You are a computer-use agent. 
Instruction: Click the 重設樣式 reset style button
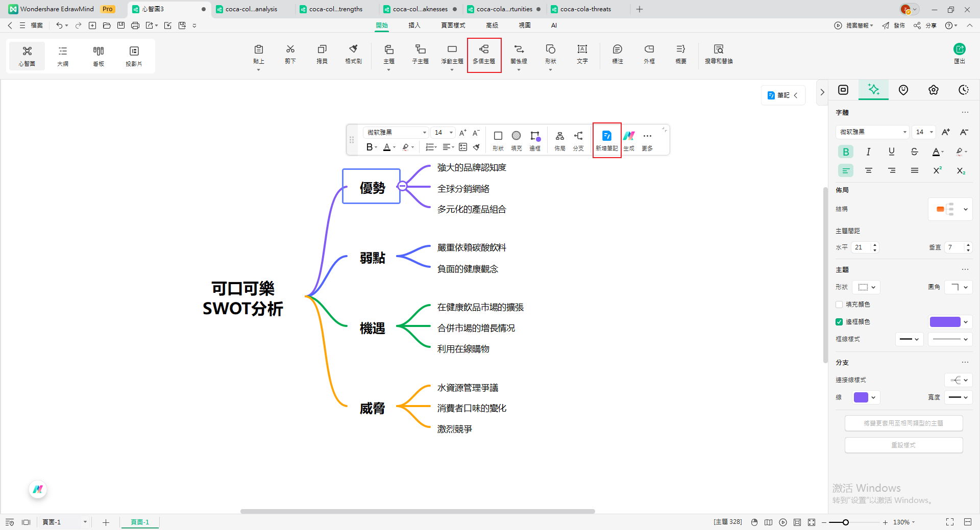[903, 445]
